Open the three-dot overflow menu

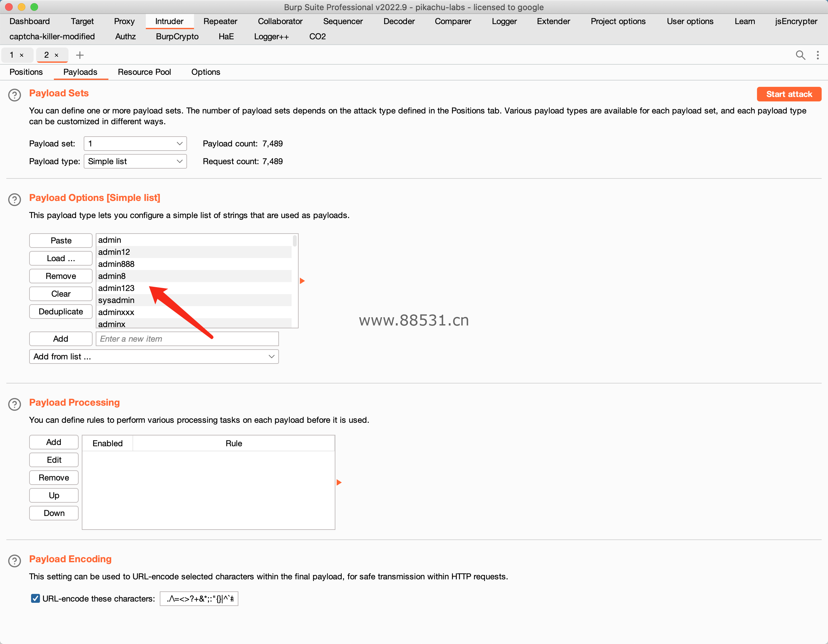click(x=818, y=55)
